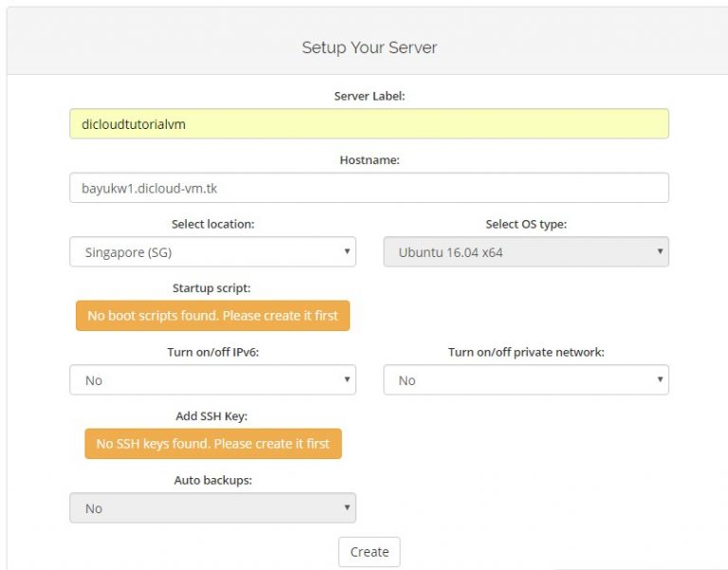Expand the Auto backups dropdown
This screenshot has height=570, width=728.
click(x=212, y=508)
